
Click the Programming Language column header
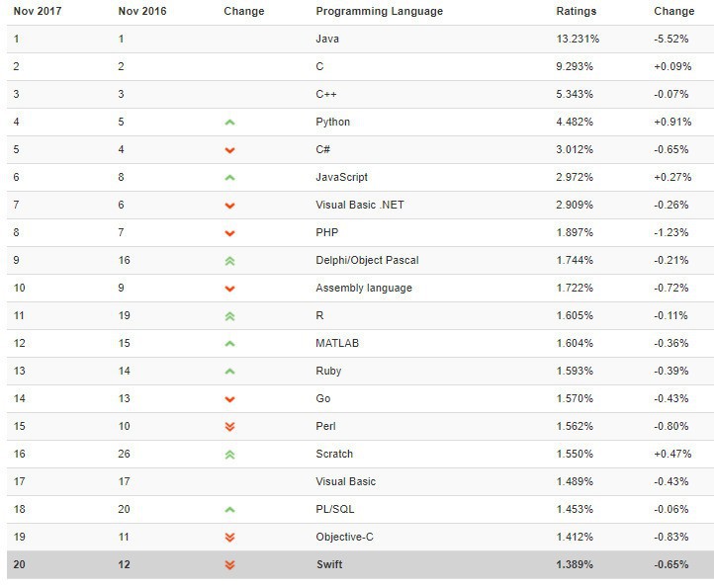379,12
